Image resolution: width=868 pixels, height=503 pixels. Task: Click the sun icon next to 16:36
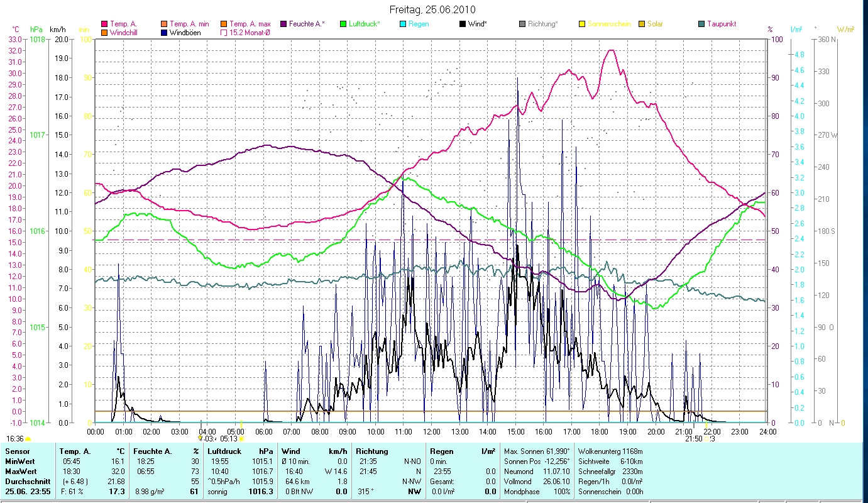[x=28, y=439]
